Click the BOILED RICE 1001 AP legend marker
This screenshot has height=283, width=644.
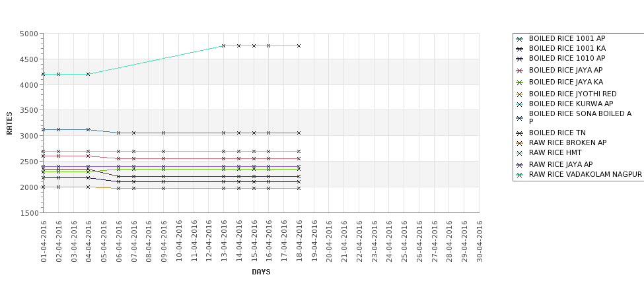tap(520, 39)
